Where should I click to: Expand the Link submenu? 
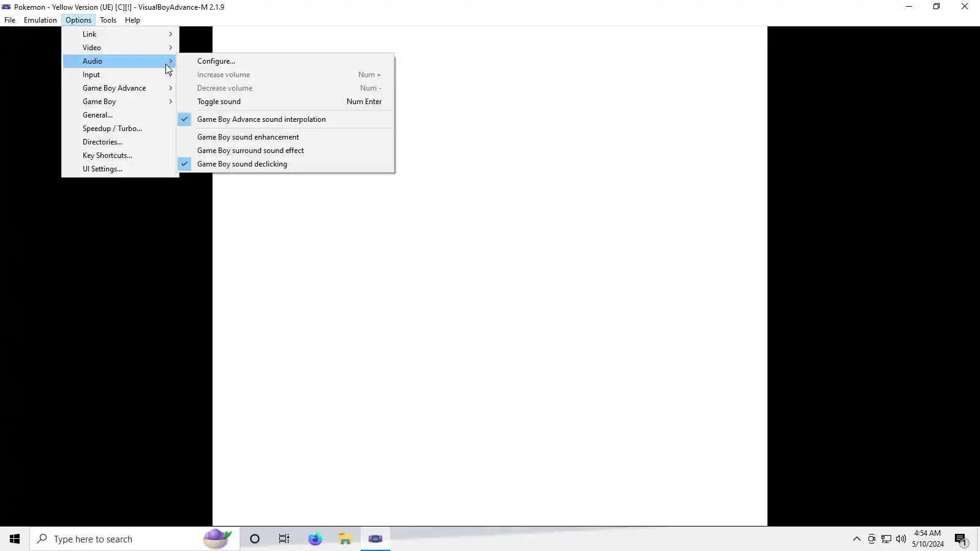click(x=120, y=34)
